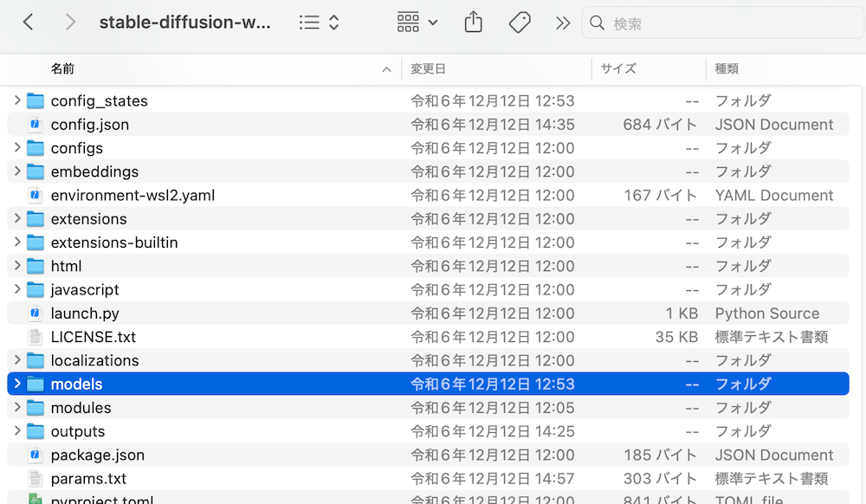Sort by the サイズ column header
This screenshot has width=866, height=504.
[x=618, y=69]
